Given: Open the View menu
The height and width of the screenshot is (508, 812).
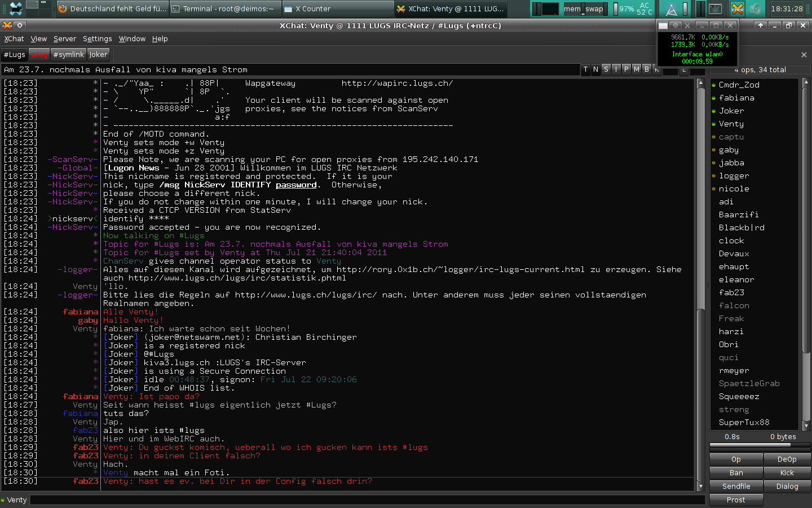Looking at the screenshot, I should tap(38, 38).
